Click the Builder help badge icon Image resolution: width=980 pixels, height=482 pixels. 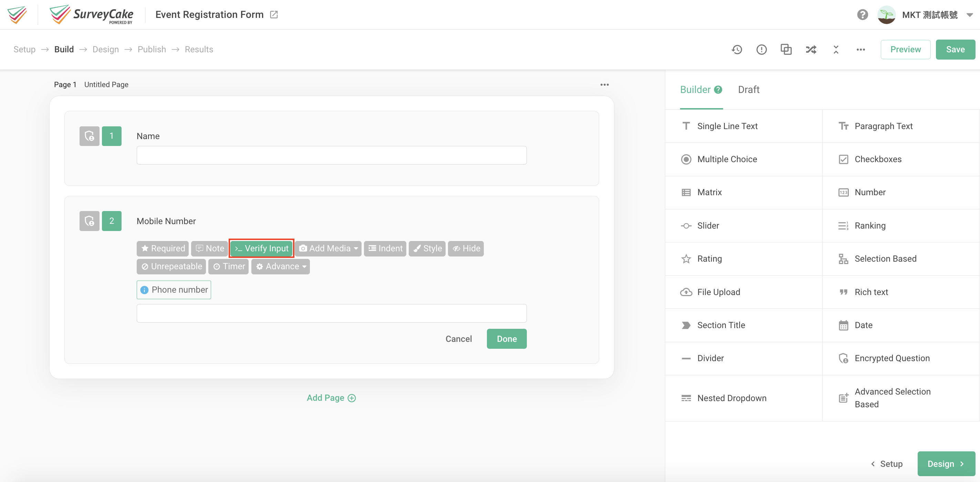[718, 90]
